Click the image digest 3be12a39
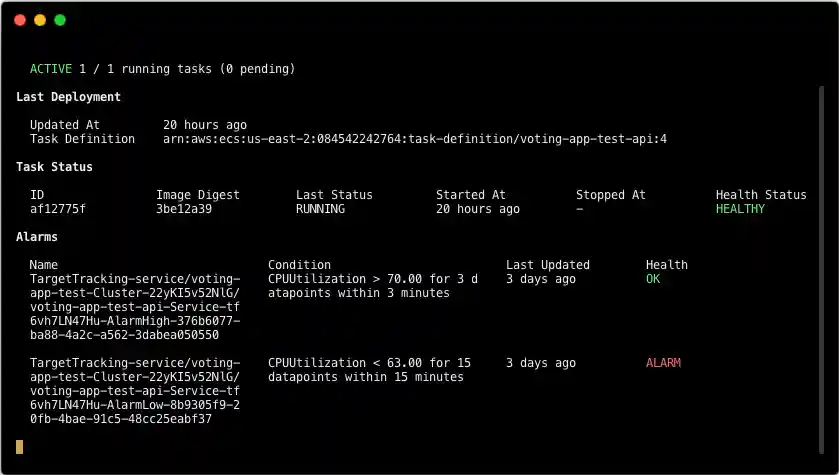The image size is (839, 475). 184,209
